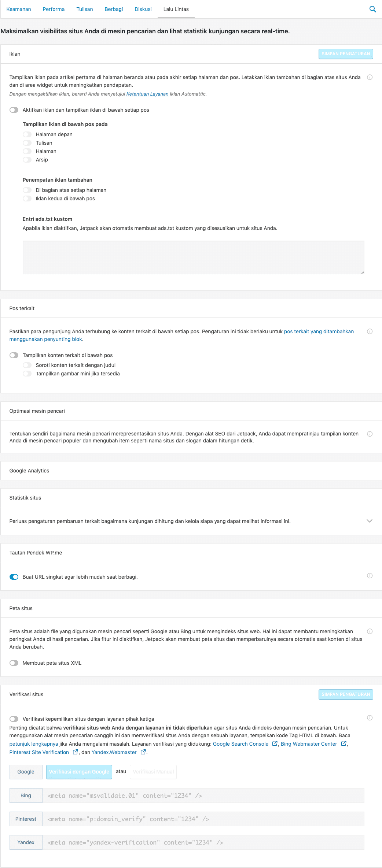Toggle related content below posts
Screen dimensions: 382x868
(14, 355)
